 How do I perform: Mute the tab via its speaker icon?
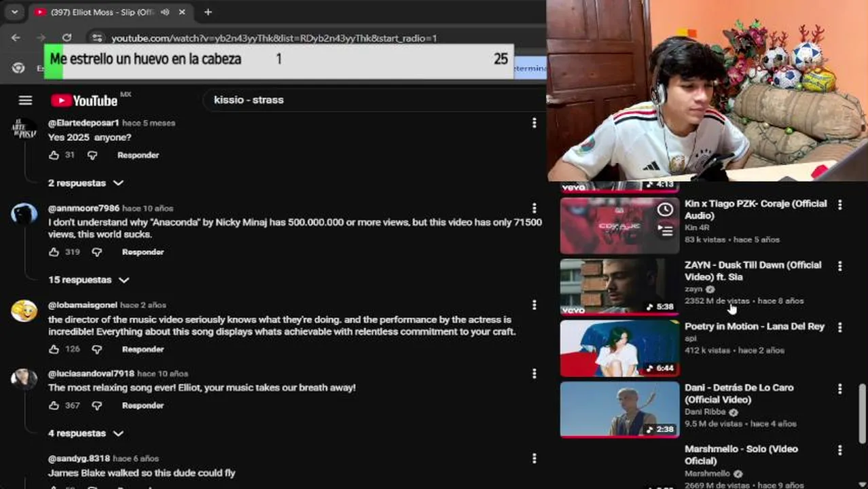pos(165,12)
